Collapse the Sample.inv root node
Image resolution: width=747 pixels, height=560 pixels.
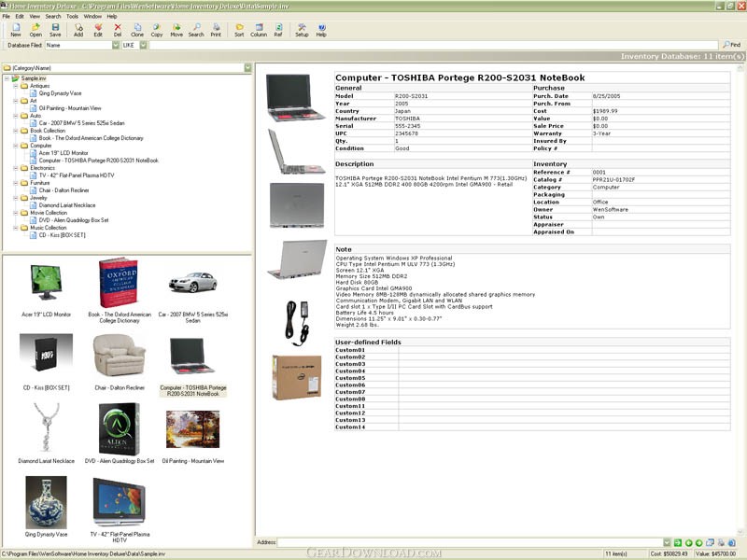point(7,78)
